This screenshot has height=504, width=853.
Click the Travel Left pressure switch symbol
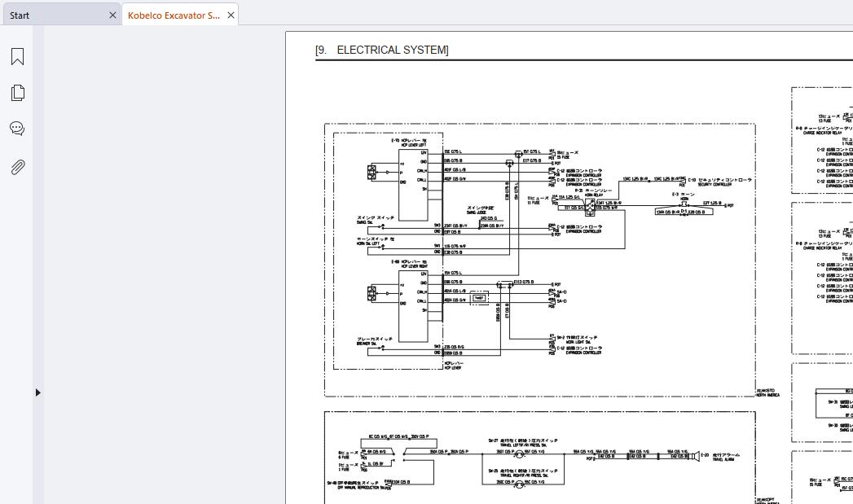519,452
